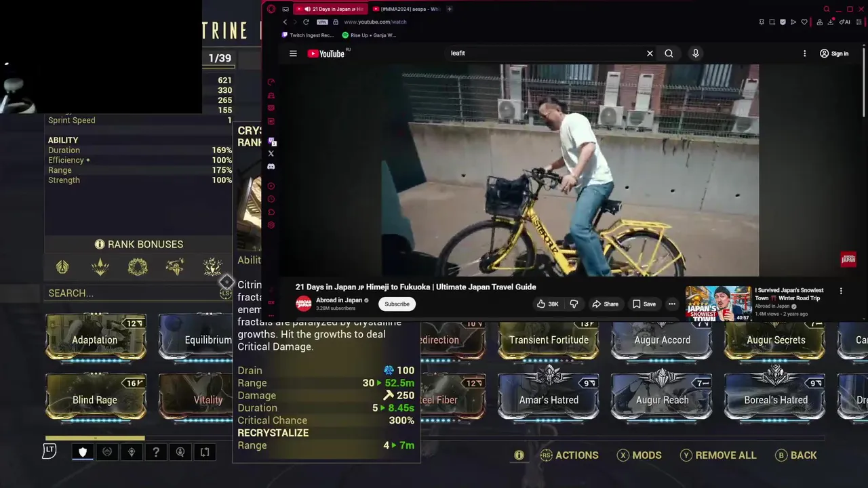Open ACTIONS menu in mod screen
The height and width of the screenshot is (488, 868).
tap(569, 455)
